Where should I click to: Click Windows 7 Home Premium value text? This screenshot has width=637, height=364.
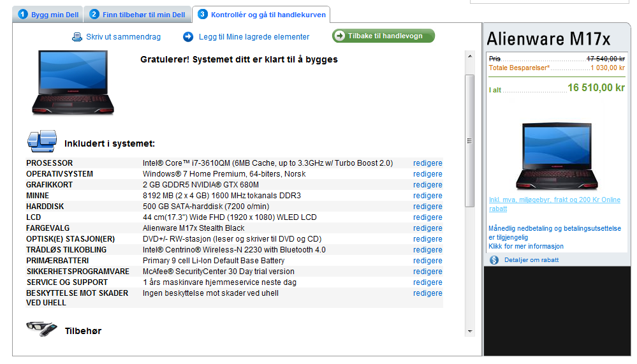coord(224,174)
